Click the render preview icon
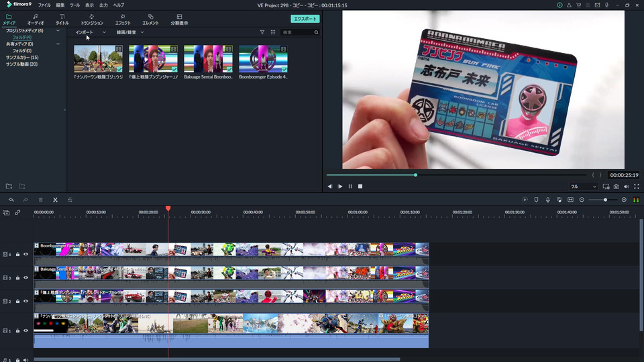The image size is (644, 362). pos(525,200)
